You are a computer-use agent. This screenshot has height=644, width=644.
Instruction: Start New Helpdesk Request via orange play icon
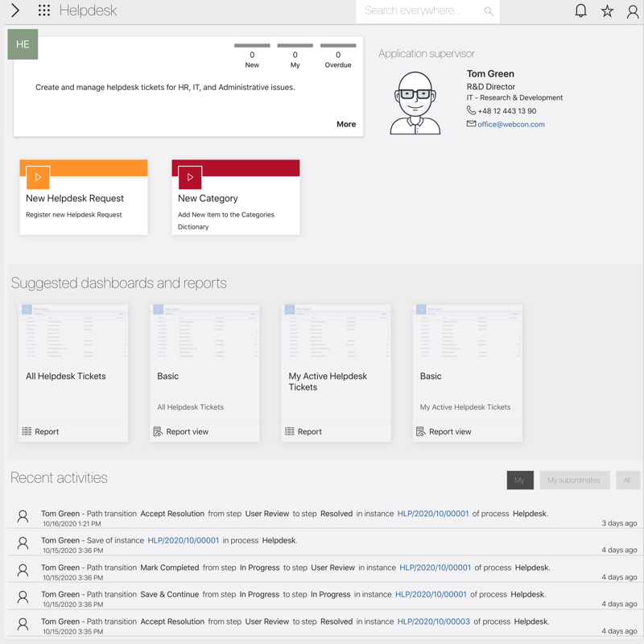[38, 177]
